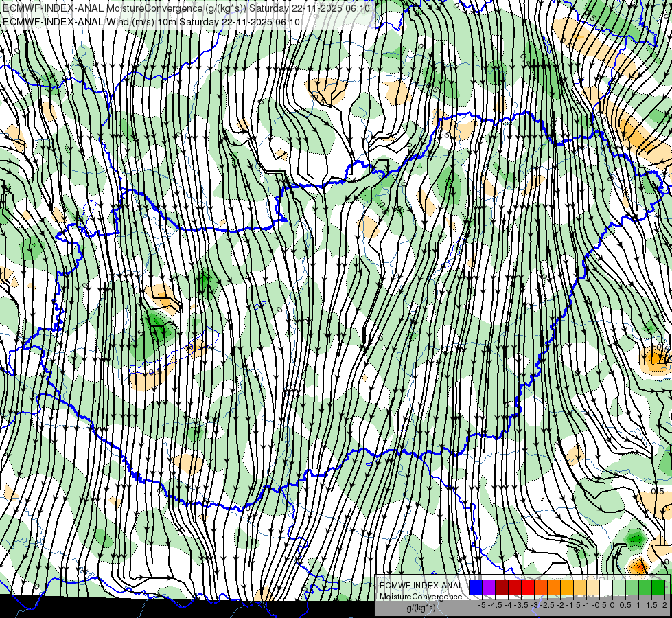This screenshot has height=618, width=672.
Task: Pick the red-orange swatch between -3 and -2.5
Action: [541, 588]
